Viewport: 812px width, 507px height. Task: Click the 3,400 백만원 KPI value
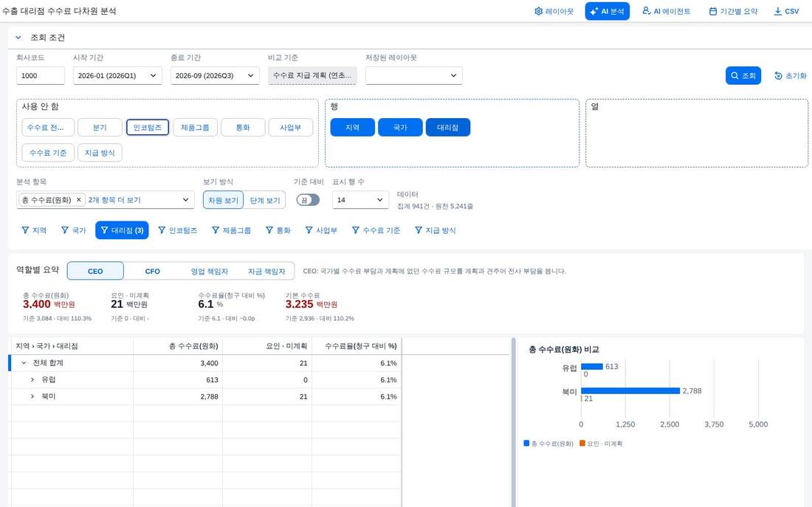click(49, 305)
